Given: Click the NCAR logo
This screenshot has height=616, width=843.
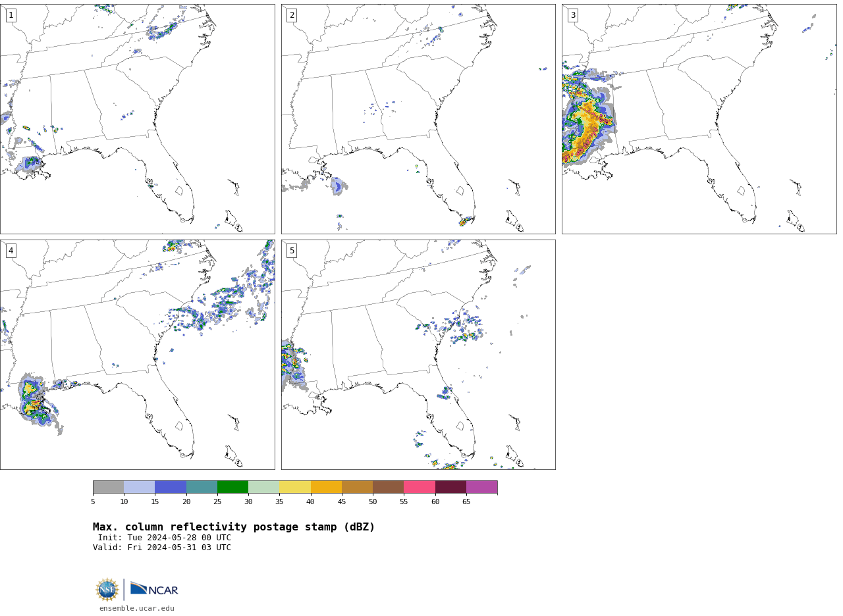Looking at the screenshot, I should (154, 589).
